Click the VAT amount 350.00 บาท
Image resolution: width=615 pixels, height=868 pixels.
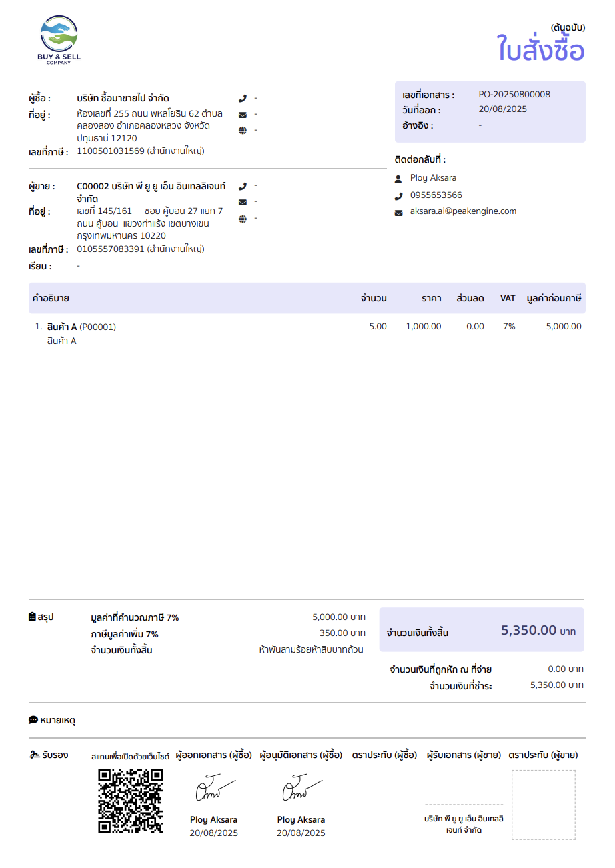(342, 633)
